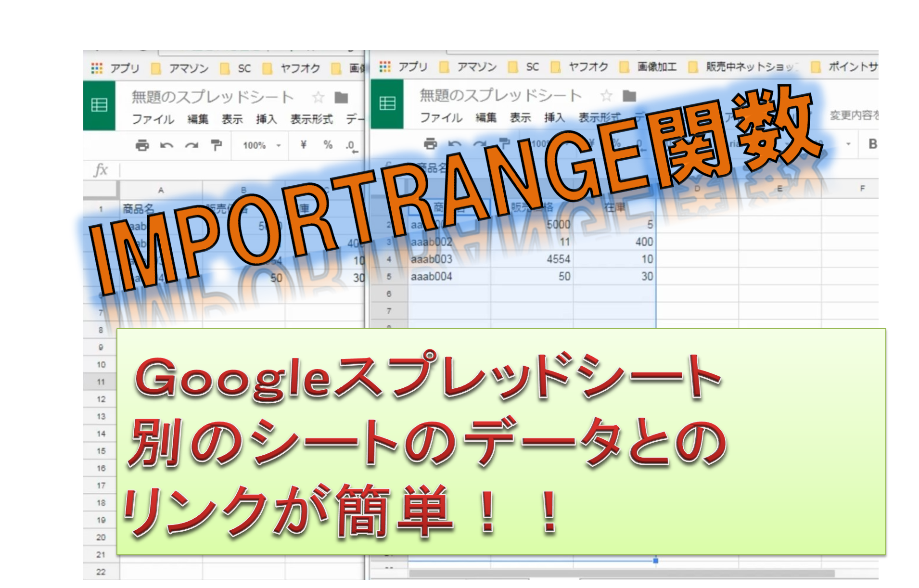This screenshot has width=919, height=588.
Task: Click the Sheets home logo in right window
Action: tap(387, 103)
